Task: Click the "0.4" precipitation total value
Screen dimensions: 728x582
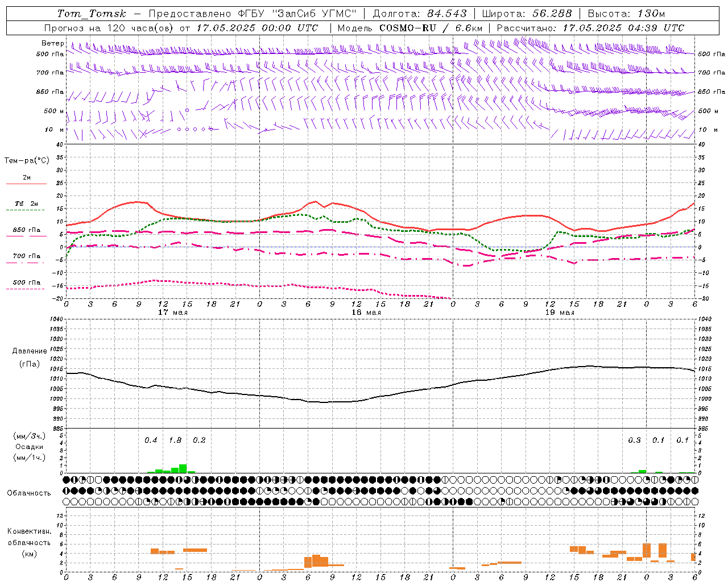Action: 151,440
